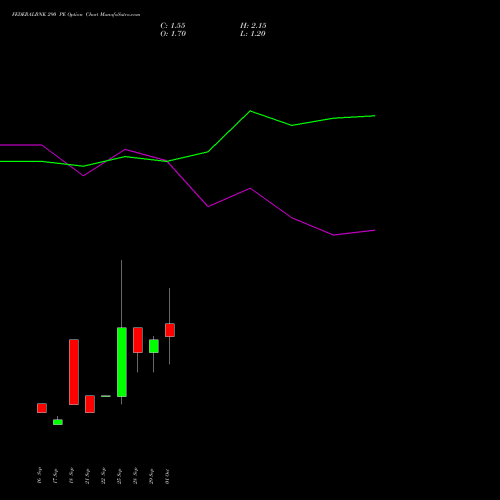Screen dimensions: 500x500
Task: Click the red candle for 21 Sep
Action: click(90, 404)
